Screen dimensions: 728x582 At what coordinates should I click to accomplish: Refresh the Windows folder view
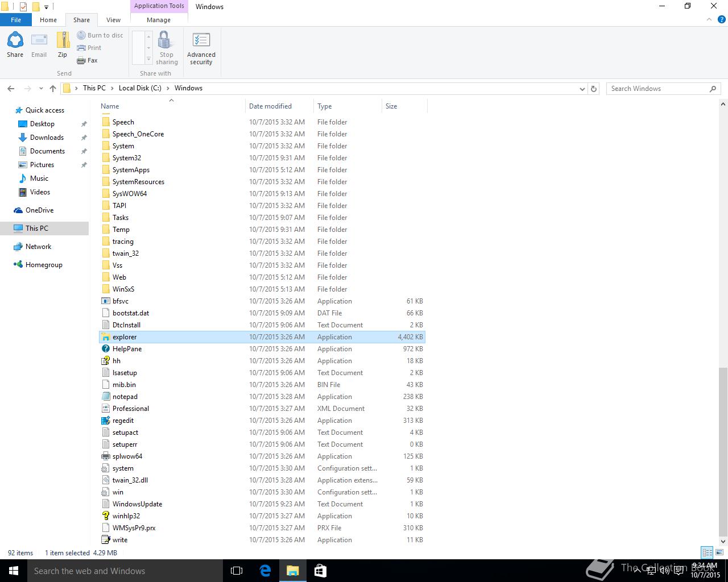click(x=594, y=89)
